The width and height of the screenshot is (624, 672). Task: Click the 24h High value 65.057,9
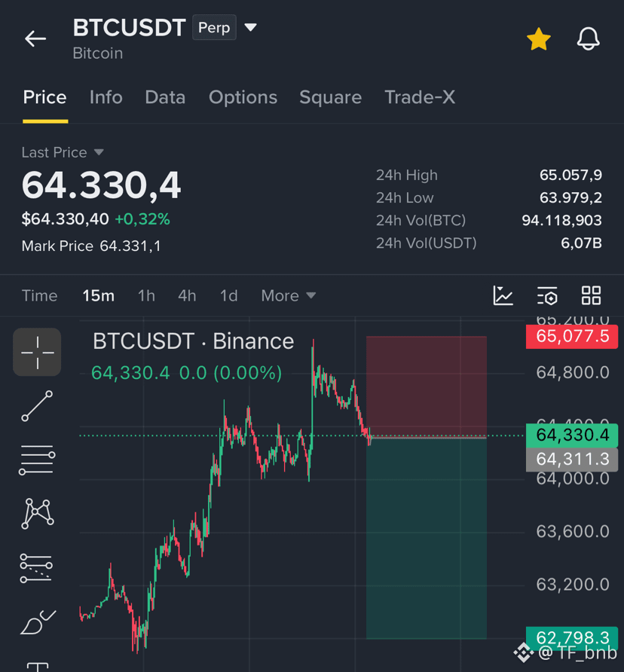(570, 175)
